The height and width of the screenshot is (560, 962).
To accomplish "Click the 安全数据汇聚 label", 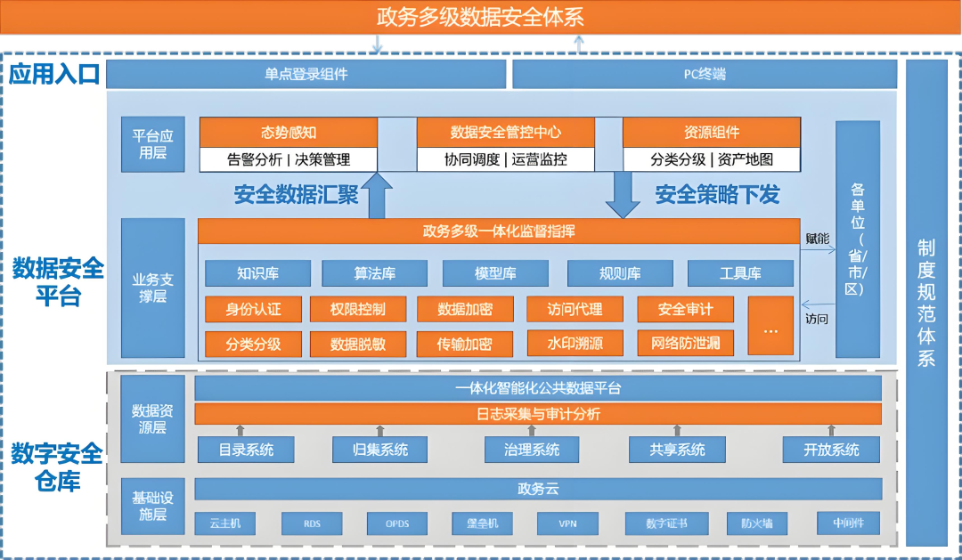I will click(297, 194).
